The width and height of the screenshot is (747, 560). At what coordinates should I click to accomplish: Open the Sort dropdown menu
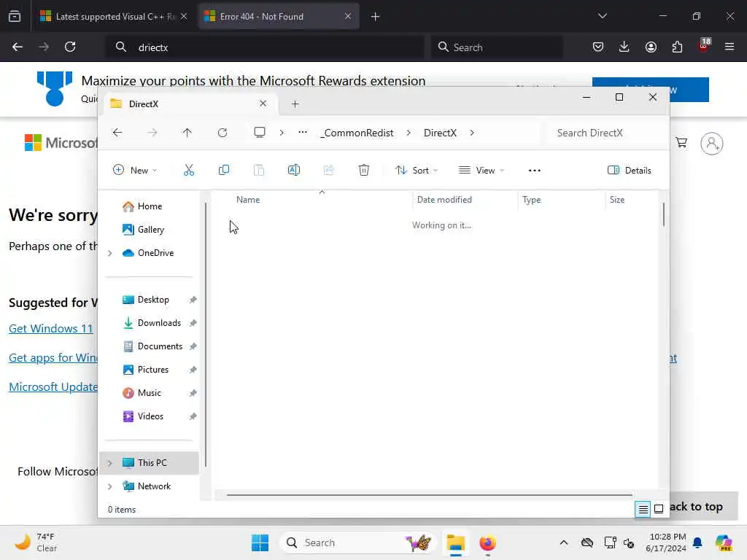tap(417, 170)
